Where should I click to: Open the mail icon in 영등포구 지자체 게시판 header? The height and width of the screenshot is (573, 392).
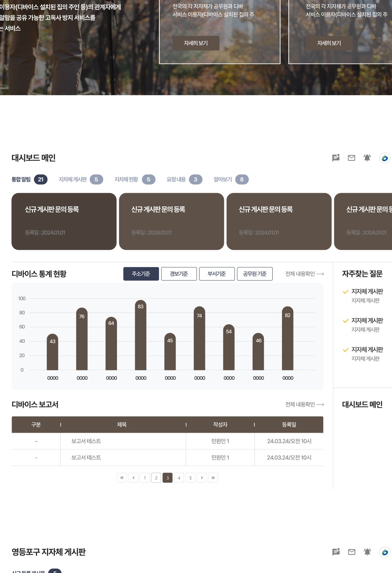(351, 552)
